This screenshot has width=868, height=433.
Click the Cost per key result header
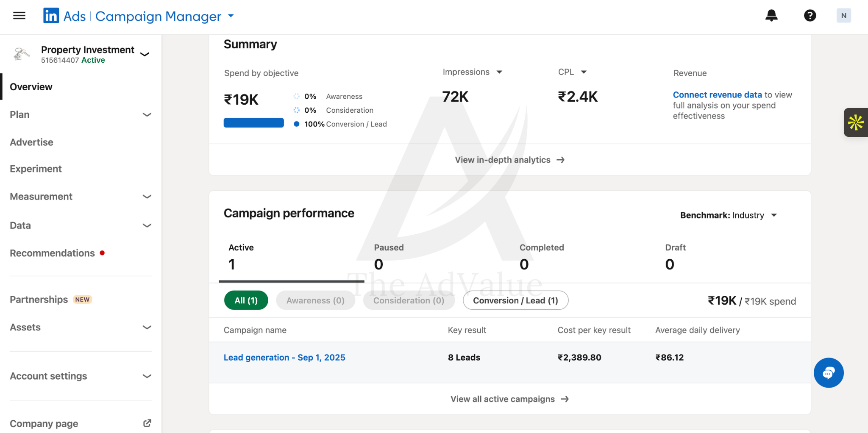[594, 330]
